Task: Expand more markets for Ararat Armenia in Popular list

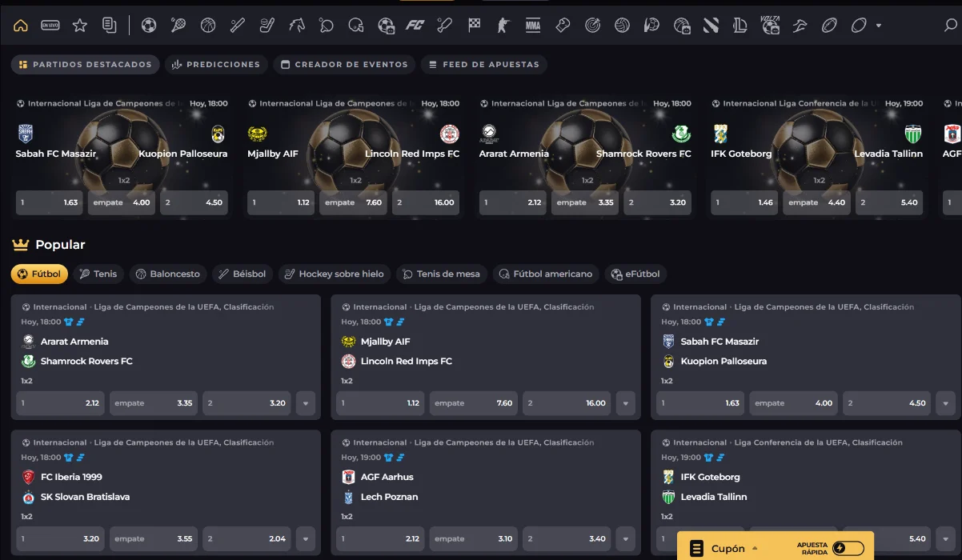Action: coord(305,403)
